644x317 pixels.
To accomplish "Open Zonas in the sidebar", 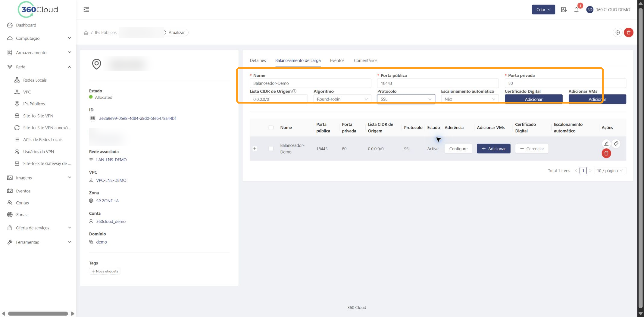I will click(x=22, y=215).
